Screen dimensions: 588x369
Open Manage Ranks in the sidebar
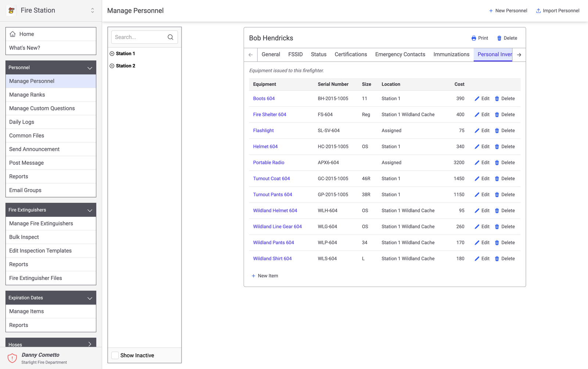coord(51,95)
